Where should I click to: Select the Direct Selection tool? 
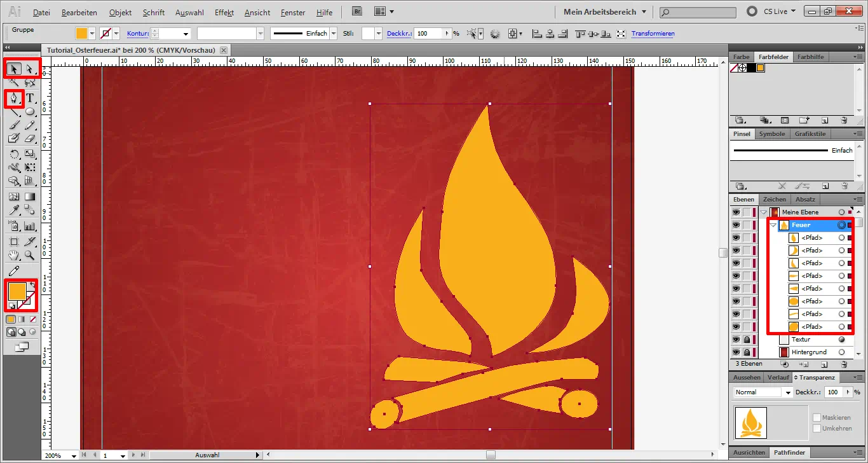[30, 68]
